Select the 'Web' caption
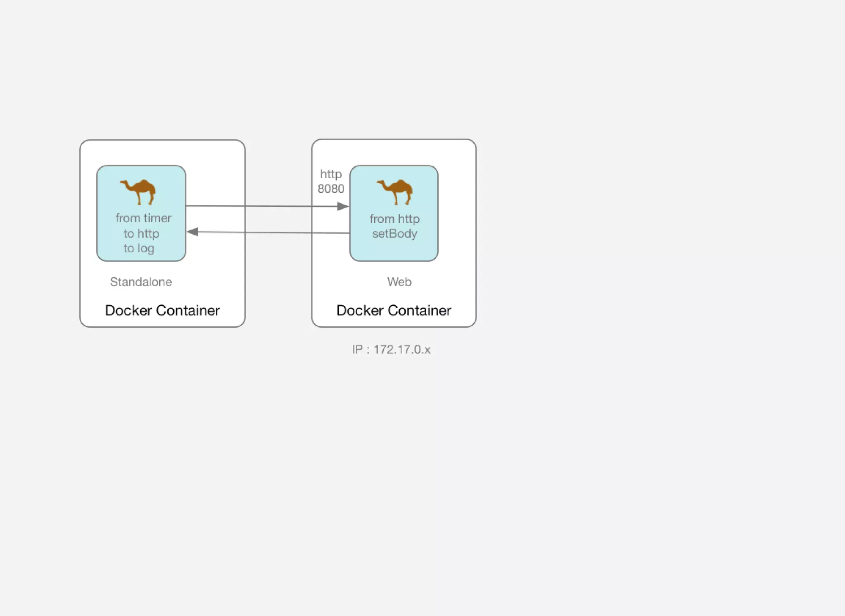 399,282
